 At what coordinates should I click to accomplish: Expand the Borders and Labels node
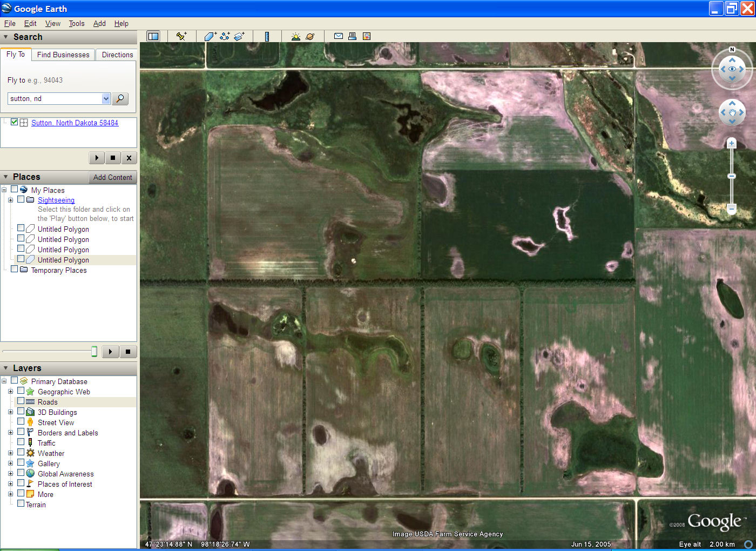pos(10,433)
